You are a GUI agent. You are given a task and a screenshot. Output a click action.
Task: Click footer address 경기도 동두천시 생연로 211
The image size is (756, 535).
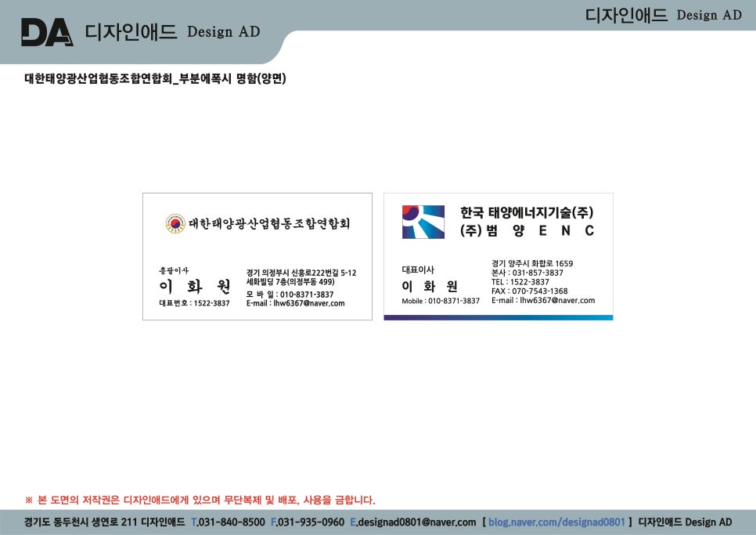81,522
